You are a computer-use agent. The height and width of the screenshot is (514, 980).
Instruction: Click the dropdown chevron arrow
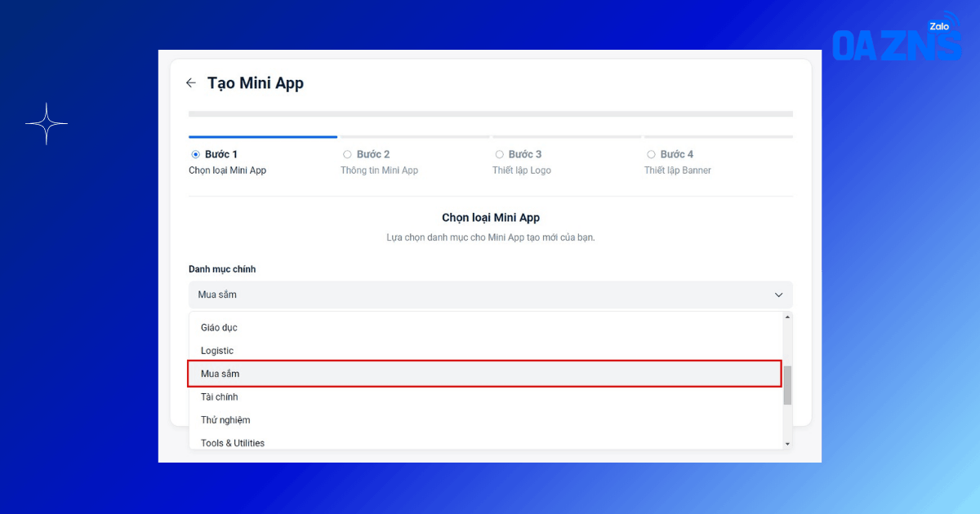(778, 295)
